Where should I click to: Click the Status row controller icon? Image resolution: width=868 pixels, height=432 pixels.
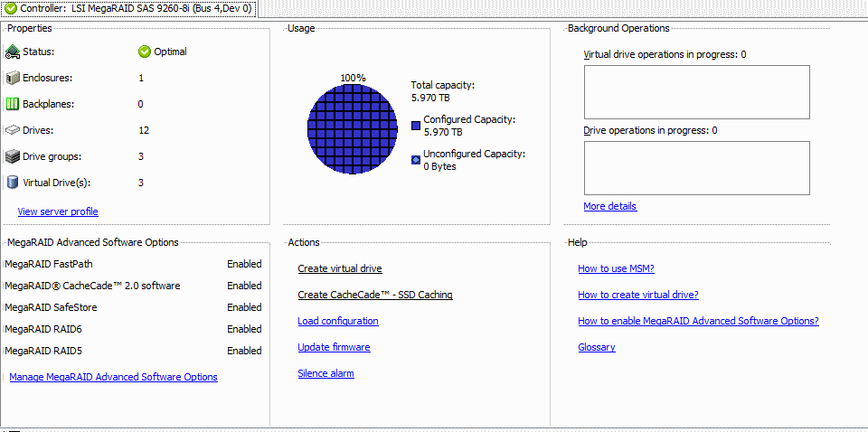pyautogui.click(x=13, y=52)
